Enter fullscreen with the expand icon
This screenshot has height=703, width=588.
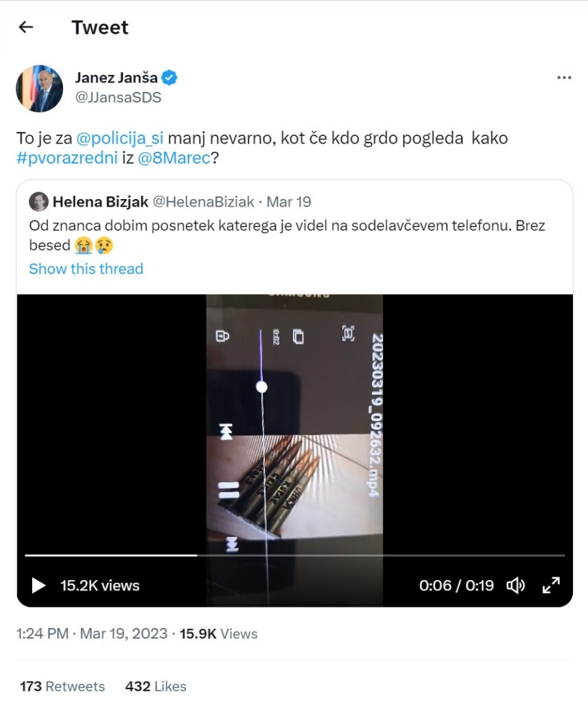551,586
